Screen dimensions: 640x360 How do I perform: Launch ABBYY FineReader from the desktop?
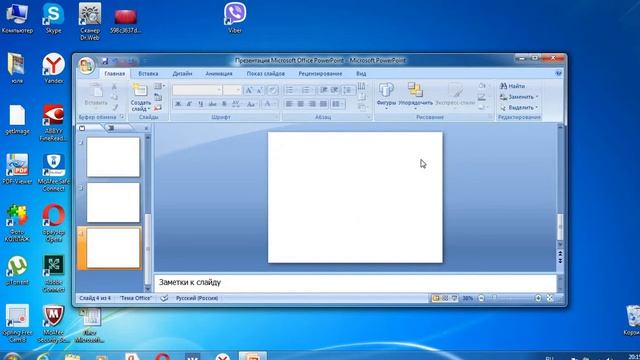53,123
